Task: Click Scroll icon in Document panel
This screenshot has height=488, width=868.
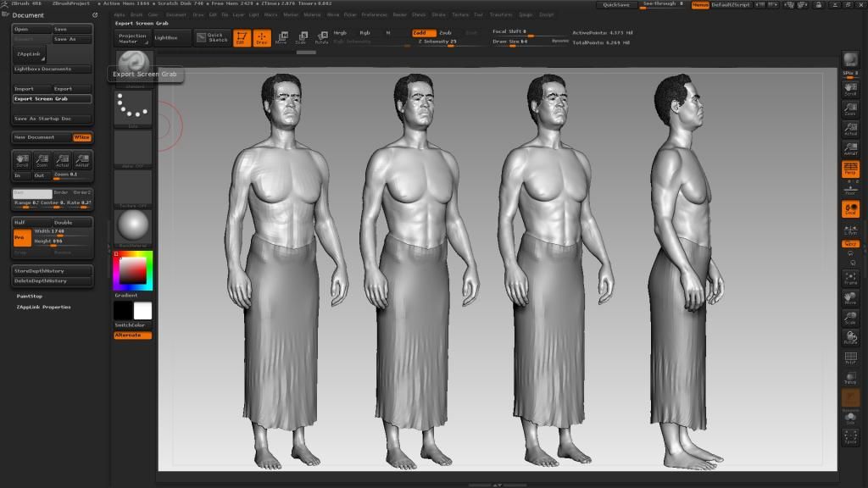Action: click(x=22, y=160)
